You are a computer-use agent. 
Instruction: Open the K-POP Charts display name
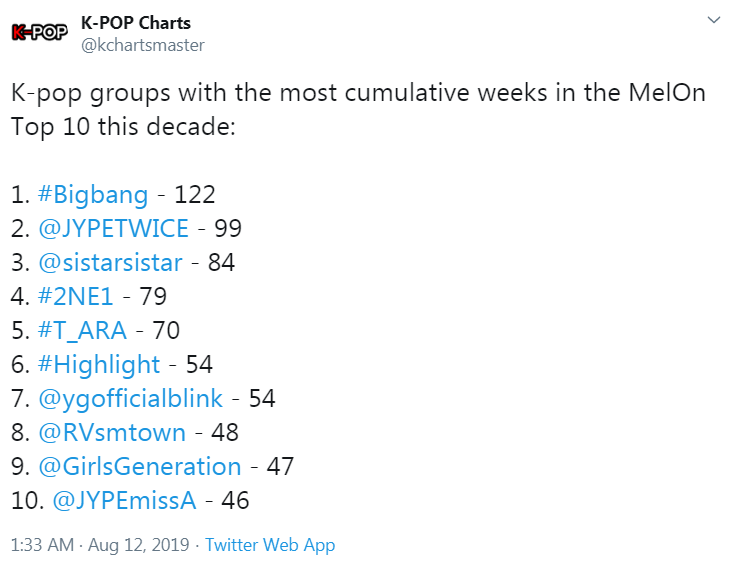tap(135, 22)
